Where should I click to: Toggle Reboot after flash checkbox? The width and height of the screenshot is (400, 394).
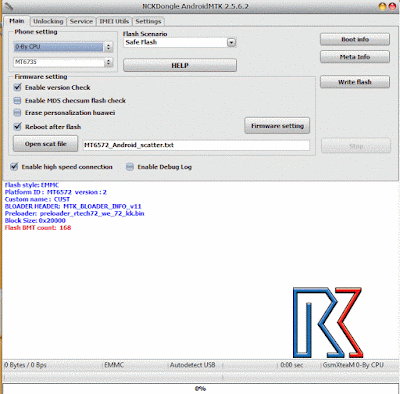pyautogui.click(x=17, y=127)
